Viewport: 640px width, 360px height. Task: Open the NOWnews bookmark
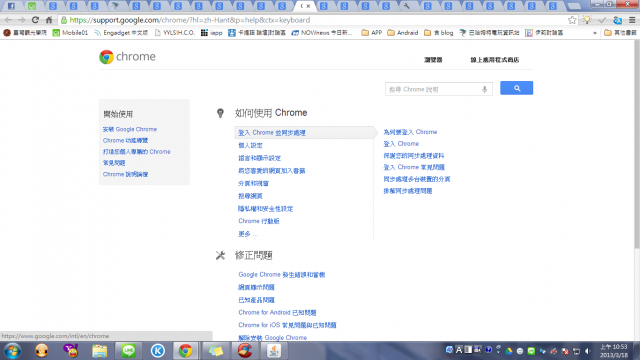(x=322, y=33)
